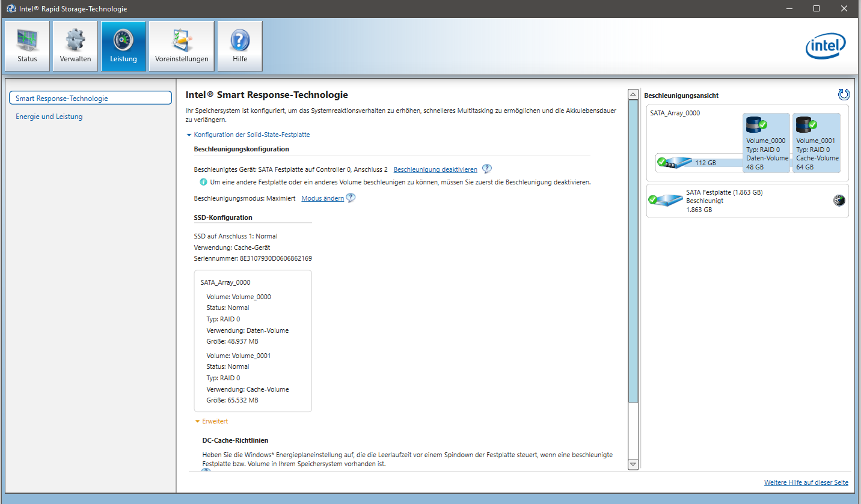Click the SSD-Konfiguration heading

[223, 217]
